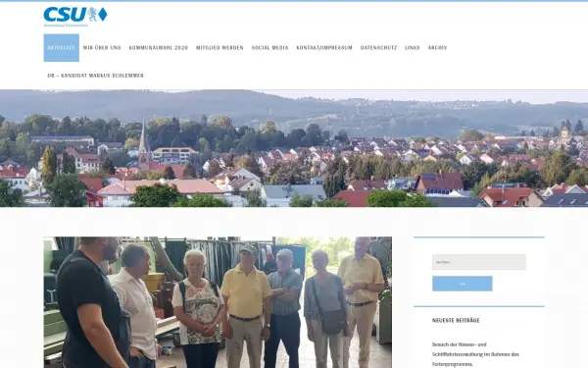Click the blue search submit button
Image resolution: width=588 pixels, height=368 pixels.
463,284
